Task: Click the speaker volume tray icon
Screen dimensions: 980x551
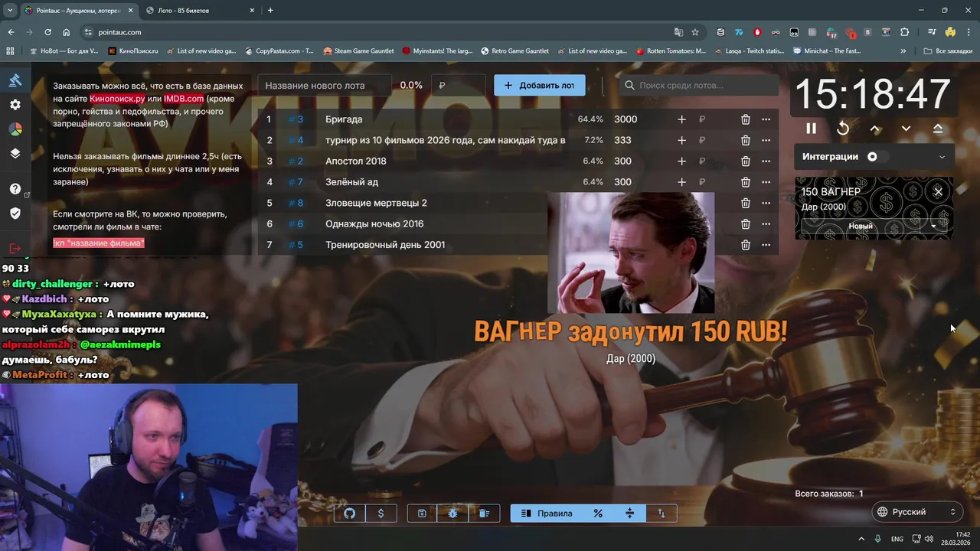Action: 929,539
